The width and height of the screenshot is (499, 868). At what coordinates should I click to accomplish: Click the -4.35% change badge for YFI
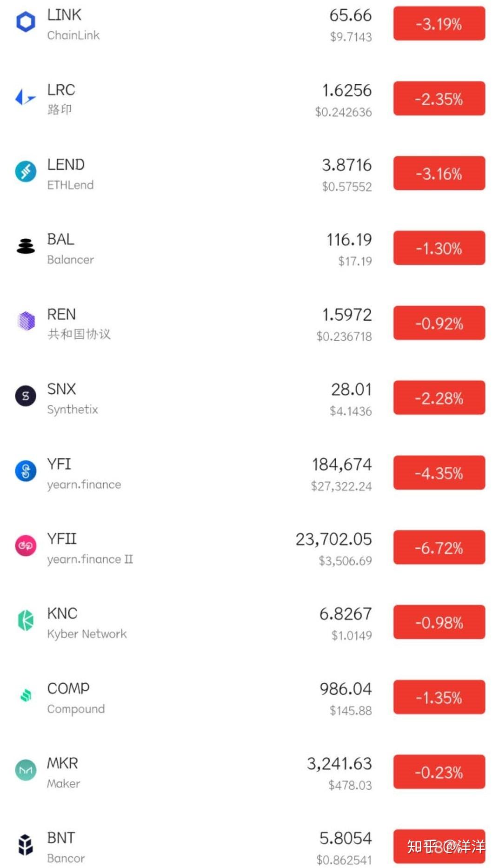[439, 473]
